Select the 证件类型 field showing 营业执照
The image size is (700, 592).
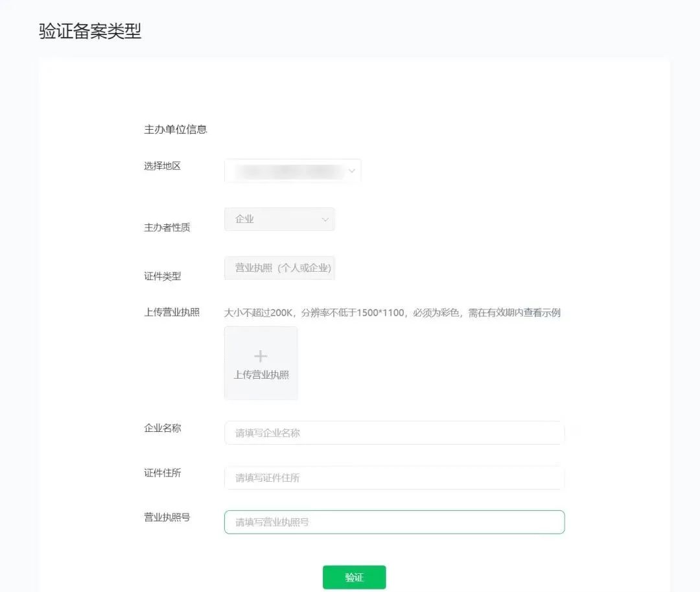279,268
